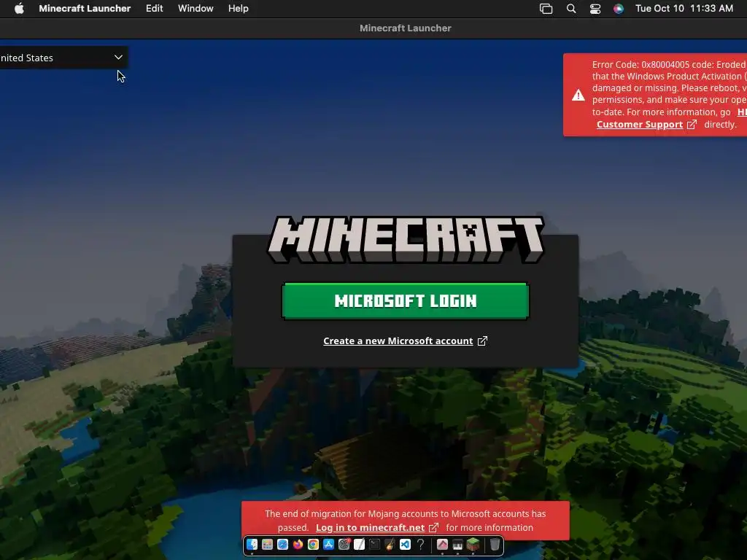The height and width of the screenshot is (560, 747).
Task: Expand the United States region dropdown
Action: [x=63, y=58]
